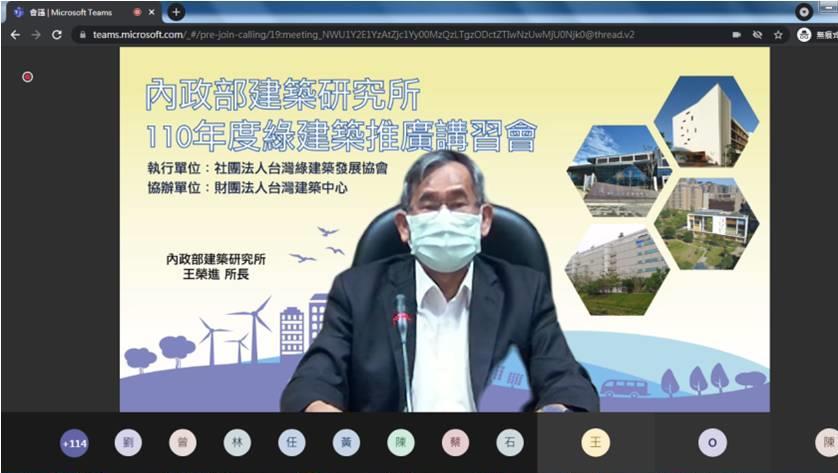The image size is (838, 473).
Task: Select participant avatar O
Action: point(712,443)
